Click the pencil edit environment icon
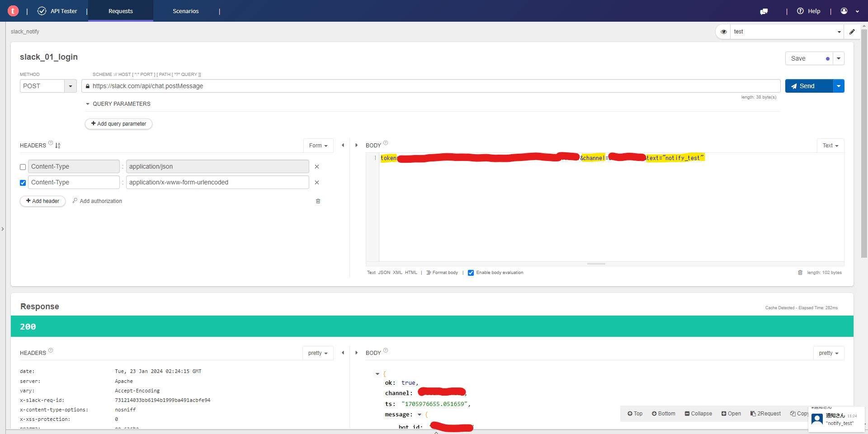 852,32
